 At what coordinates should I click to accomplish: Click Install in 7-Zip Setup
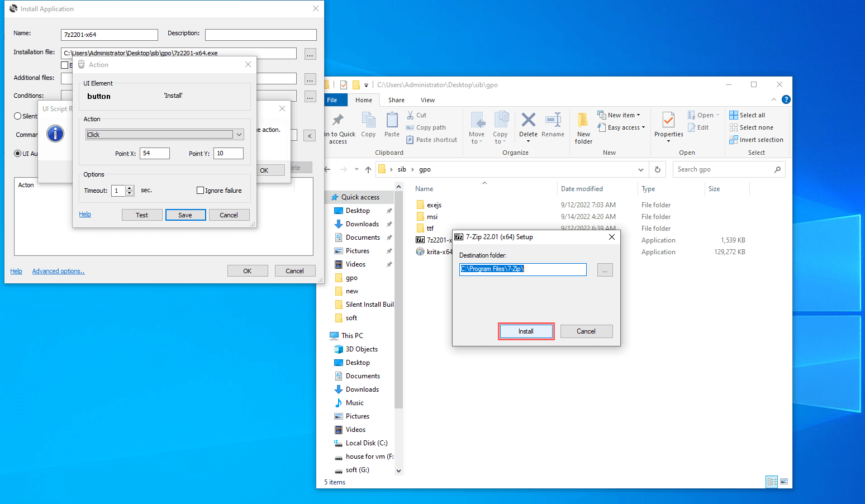526,331
